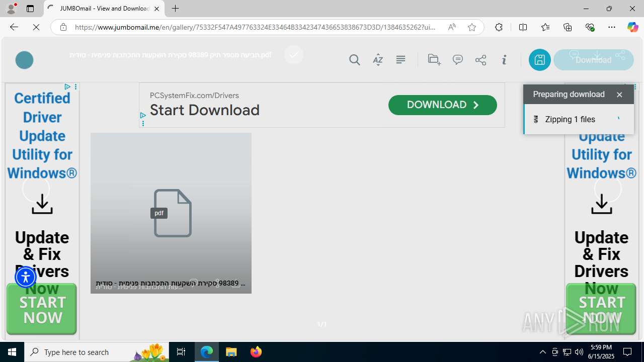The width and height of the screenshot is (644, 362).
Task: Open the Collections icon
Action: tap(568, 27)
